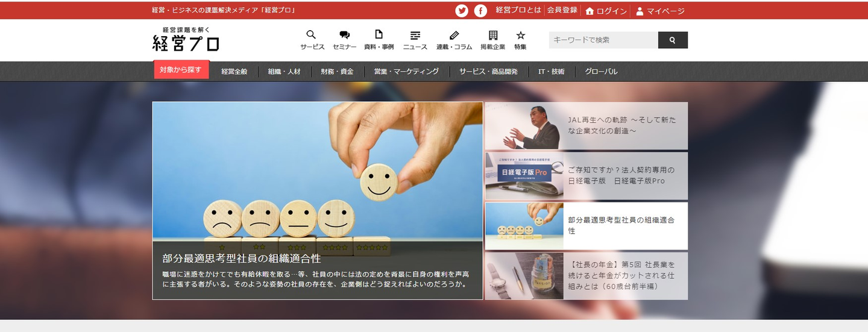The height and width of the screenshot is (332, 868).
Task: Open article JAL再生への軌跡
Action: 622,125
